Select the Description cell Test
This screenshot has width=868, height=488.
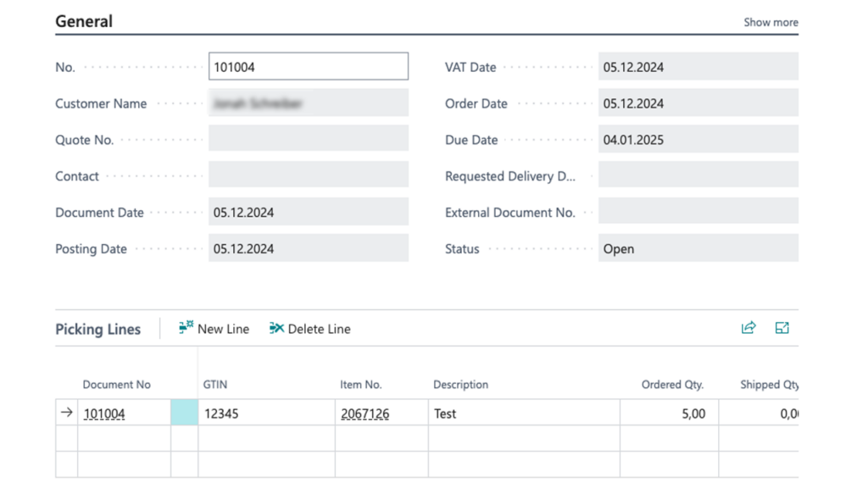pos(524,413)
